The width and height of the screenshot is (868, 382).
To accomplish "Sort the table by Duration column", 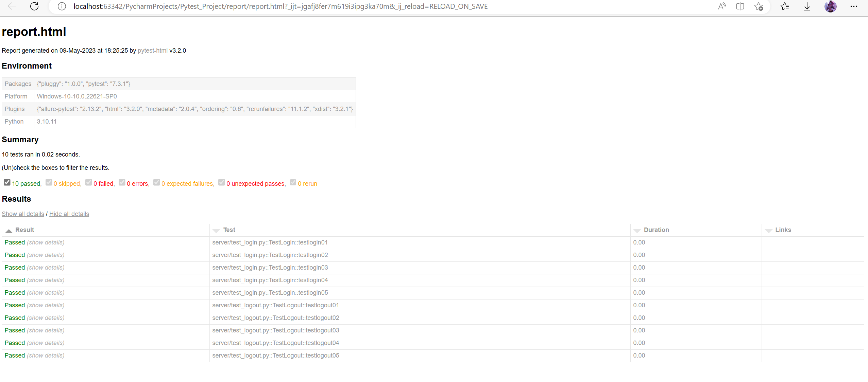I will pos(656,230).
